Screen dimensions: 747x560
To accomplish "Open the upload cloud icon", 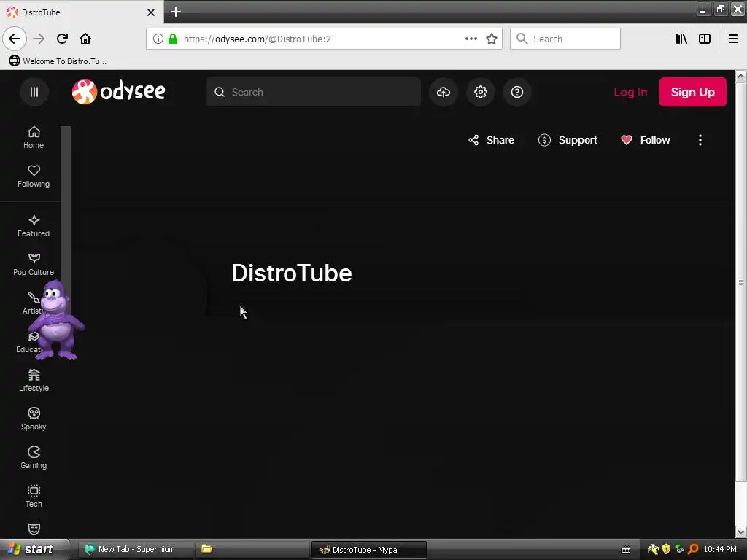I will (444, 92).
